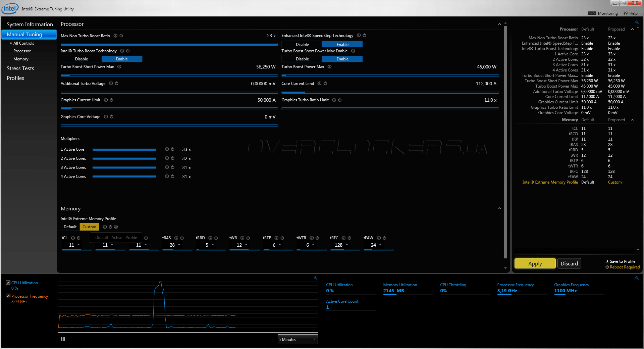The height and width of the screenshot is (349, 644).
Task: Click the yellow Apply button
Action: point(535,263)
